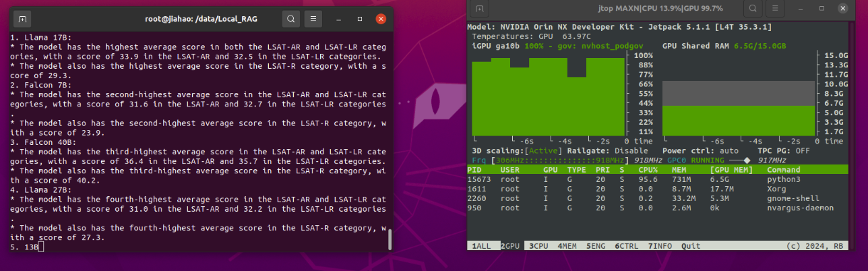Click the Local_RAG terminal scrollbar thumb
868x271 pixels.
(x=389, y=239)
